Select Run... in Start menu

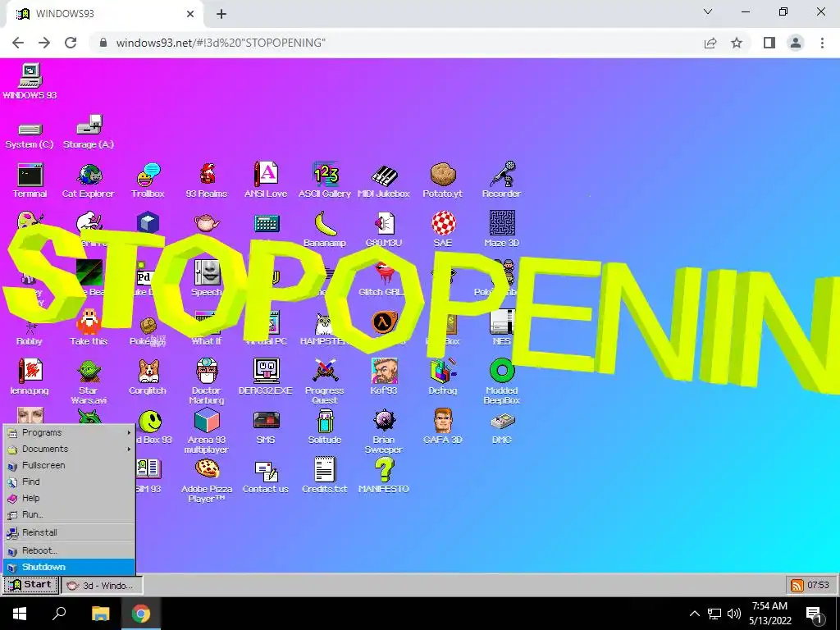[x=69, y=514]
